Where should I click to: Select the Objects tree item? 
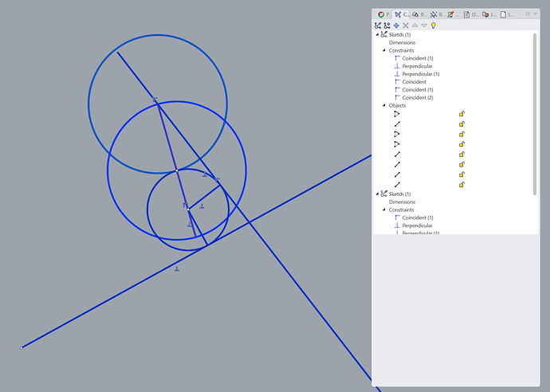(x=397, y=105)
